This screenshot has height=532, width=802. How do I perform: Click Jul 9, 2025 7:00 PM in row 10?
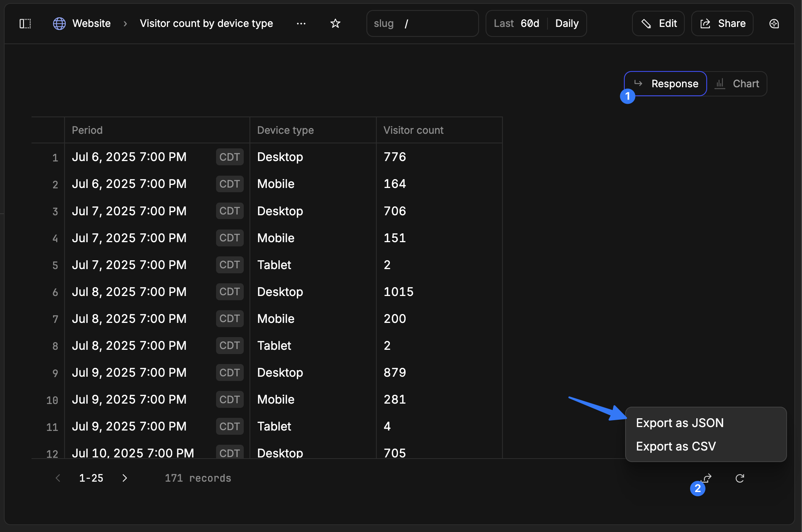tap(129, 399)
